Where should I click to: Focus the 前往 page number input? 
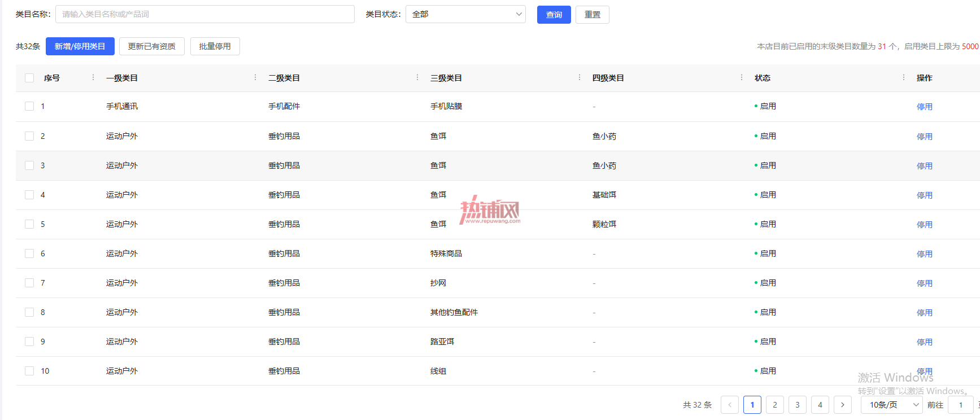click(x=961, y=405)
